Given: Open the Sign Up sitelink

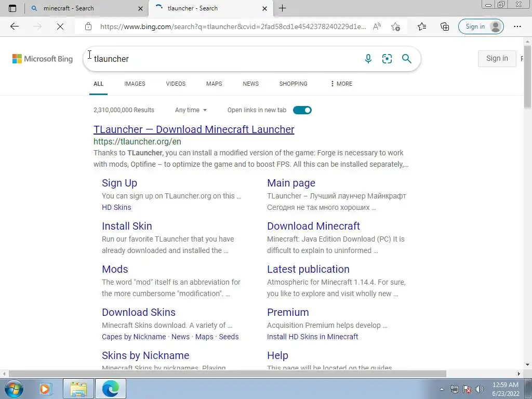Looking at the screenshot, I should pos(119,183).
